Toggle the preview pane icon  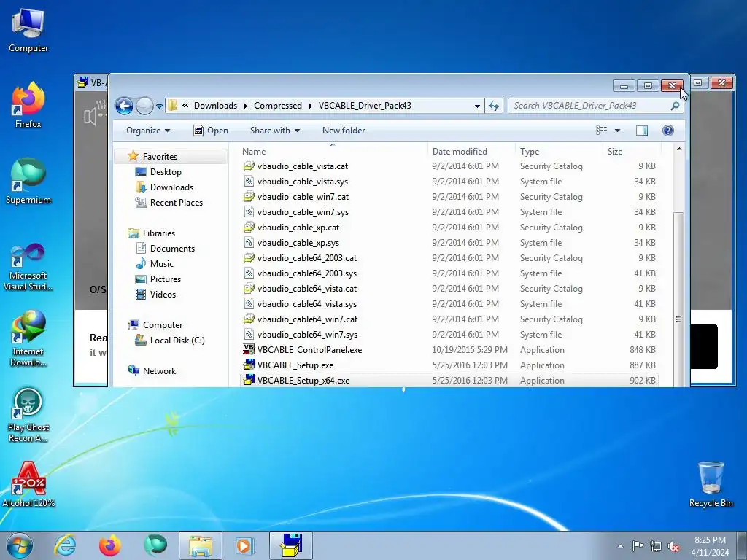click(642, 131)
